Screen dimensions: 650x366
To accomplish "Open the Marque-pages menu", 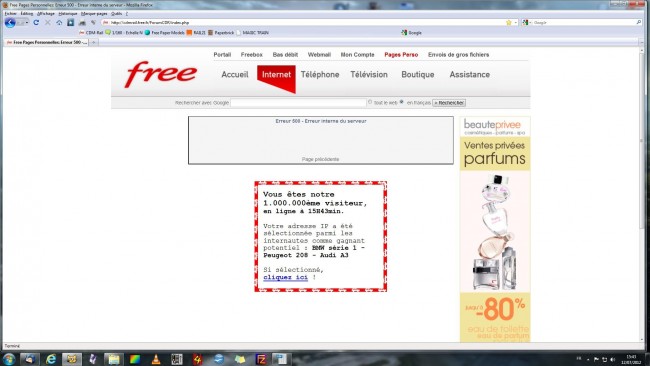I will (x=94, y=14).
